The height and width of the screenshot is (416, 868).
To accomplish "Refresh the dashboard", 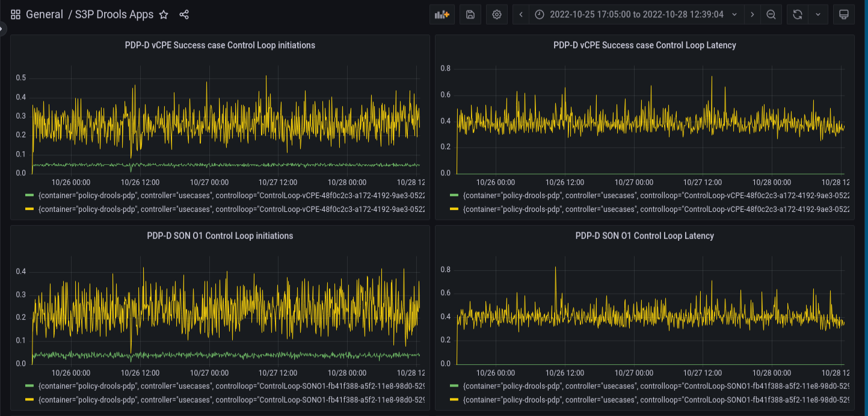I will pos(798,14).
